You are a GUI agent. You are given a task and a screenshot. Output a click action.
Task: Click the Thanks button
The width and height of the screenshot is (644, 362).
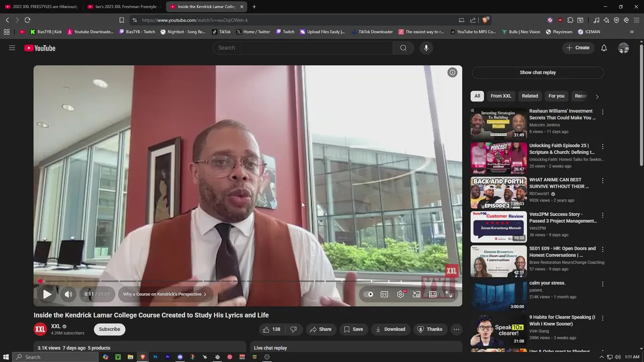pos(430,329)
